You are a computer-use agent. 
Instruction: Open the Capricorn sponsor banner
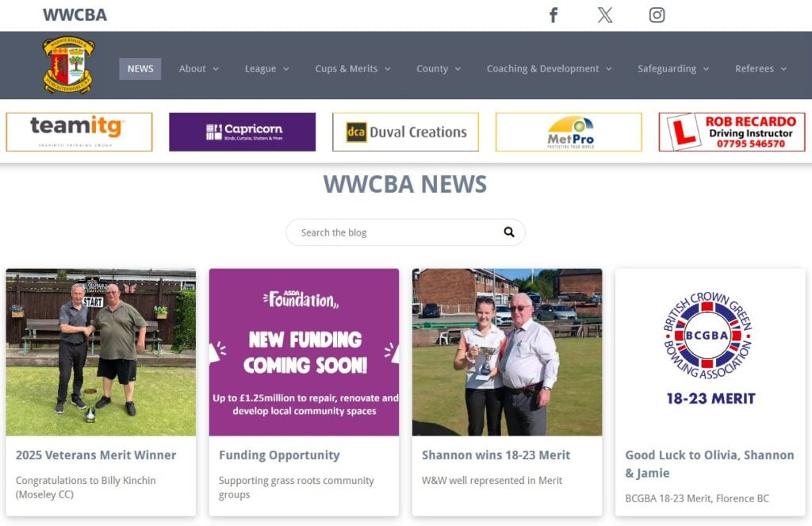tap(243, 132)
